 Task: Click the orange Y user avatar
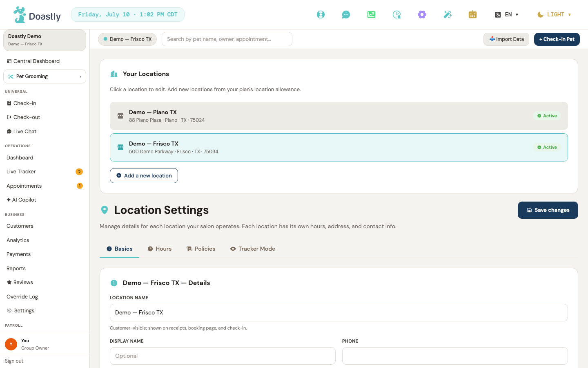point(11,344)
